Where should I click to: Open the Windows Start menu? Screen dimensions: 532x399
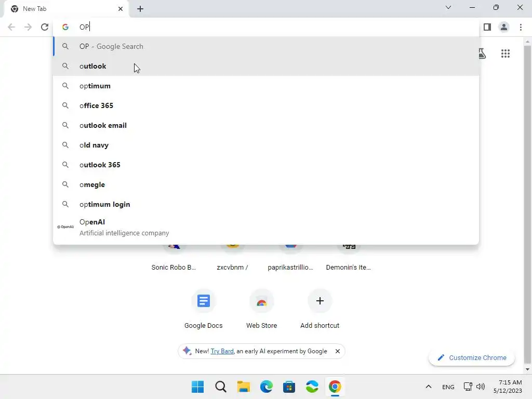(x=197, y=387)
